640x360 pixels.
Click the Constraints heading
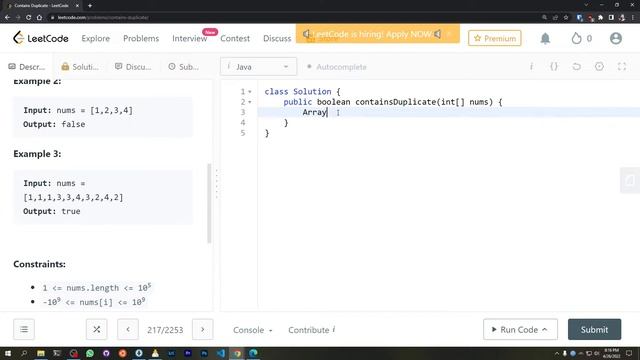pyautogui.click(x=39, y=264)
